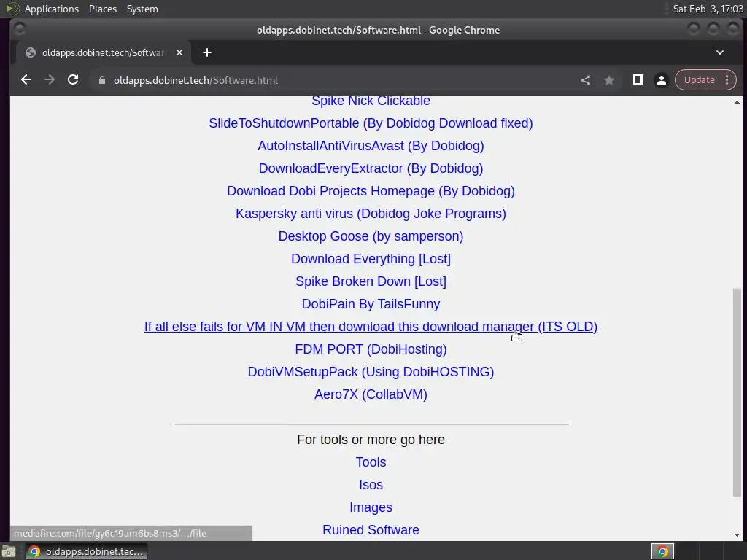Open the System menu
This screenshot has height=560, width=747.
pyautogui.click(x=142, y=9)
